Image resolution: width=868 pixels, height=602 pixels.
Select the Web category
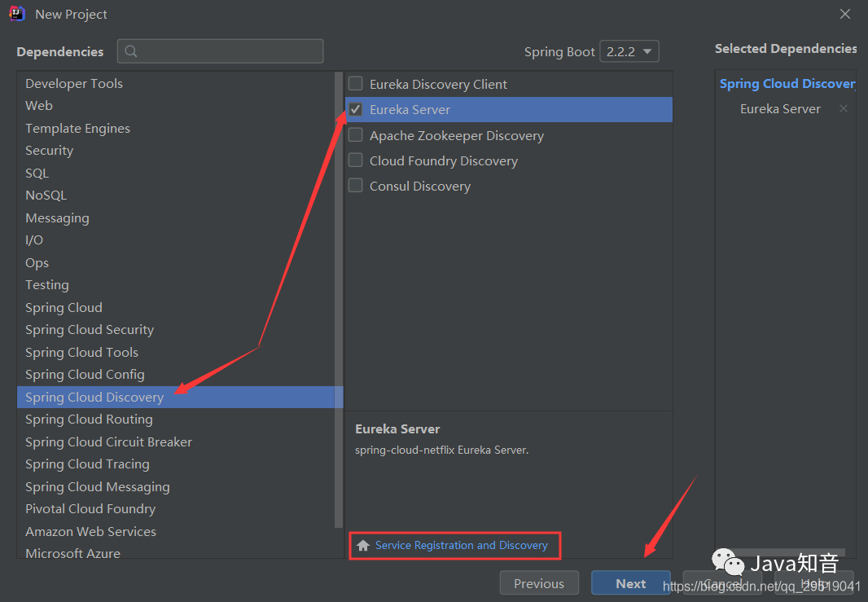tap(176, 106)
